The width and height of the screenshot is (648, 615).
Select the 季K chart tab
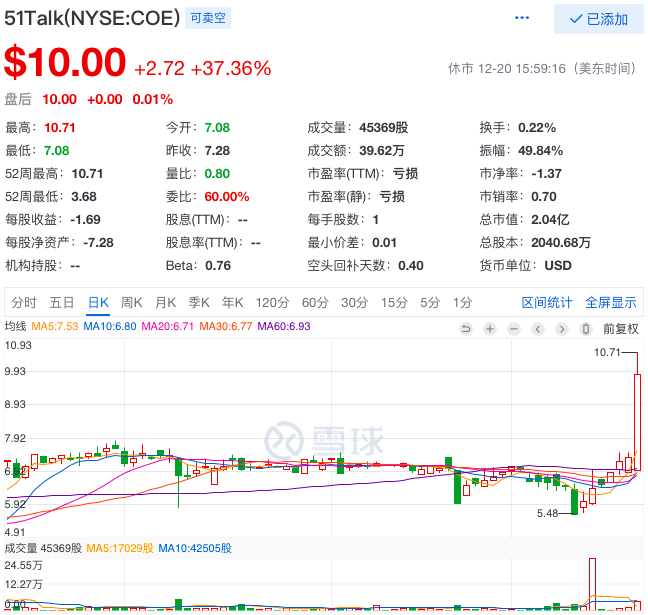199,303
